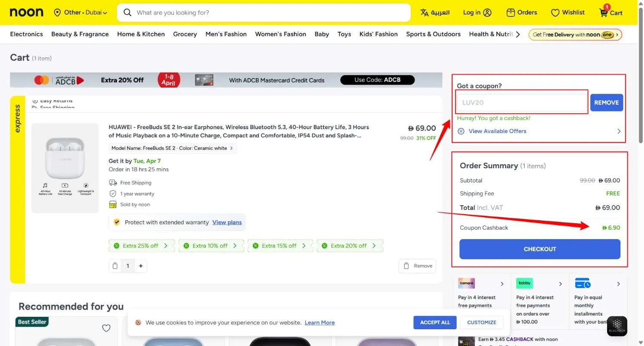
Task: Click the Log in profile icon
Action: (487, 12)
